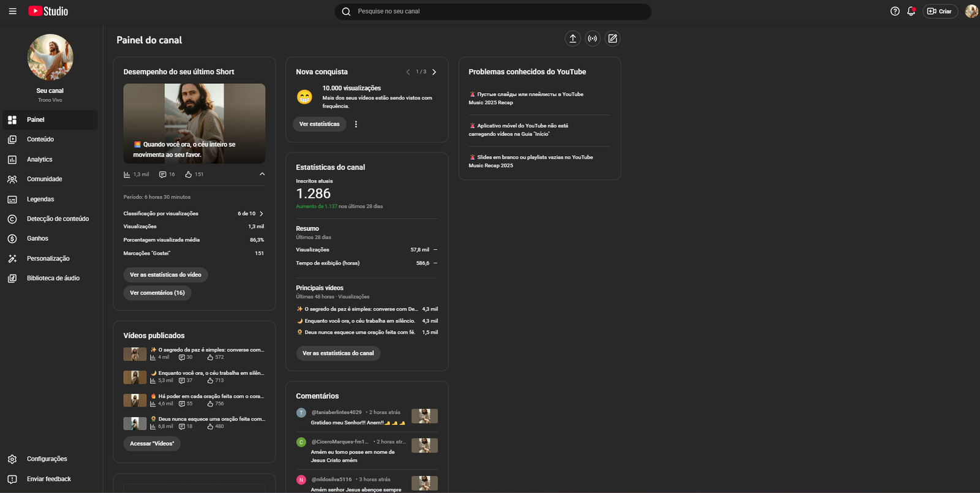Click the 10.000 visualizações achievement title
Screen dimensions: 980x493
(352, 88)
